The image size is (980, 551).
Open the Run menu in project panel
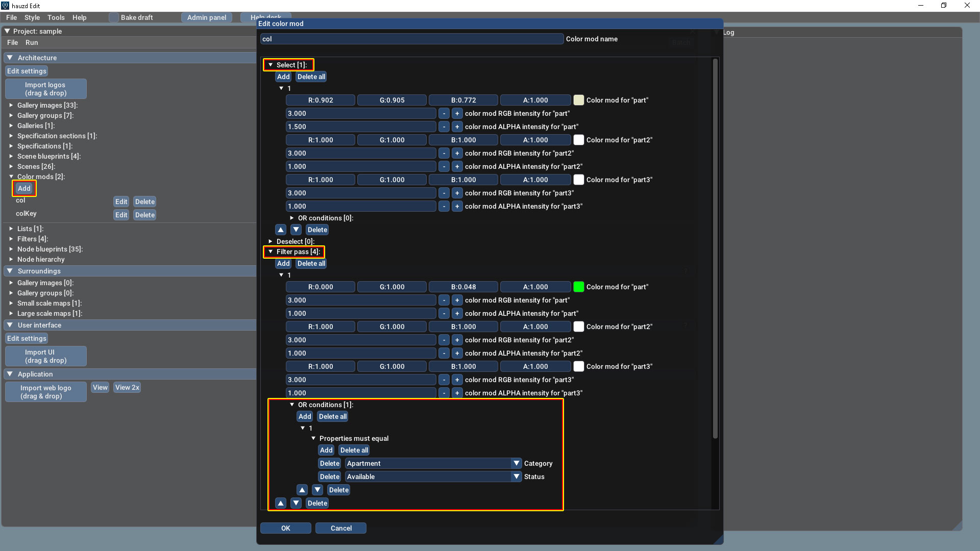click(32, 42)
